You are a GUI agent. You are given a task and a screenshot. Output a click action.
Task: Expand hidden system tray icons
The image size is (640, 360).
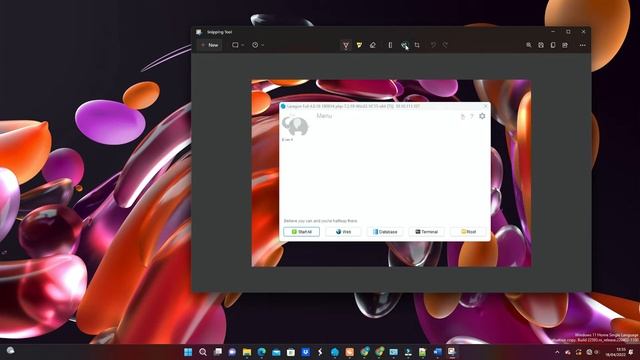(557, 352)
